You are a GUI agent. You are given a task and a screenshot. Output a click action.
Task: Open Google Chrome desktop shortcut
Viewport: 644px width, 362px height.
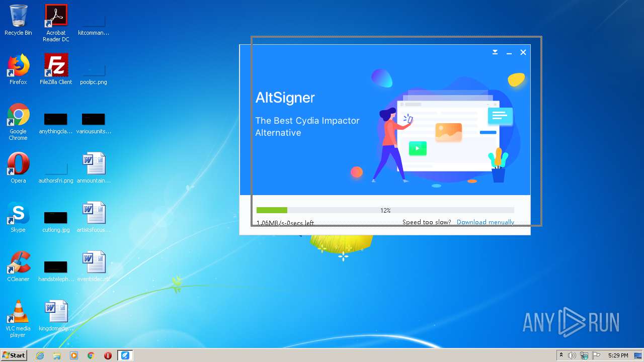click(x=18, y=122)
